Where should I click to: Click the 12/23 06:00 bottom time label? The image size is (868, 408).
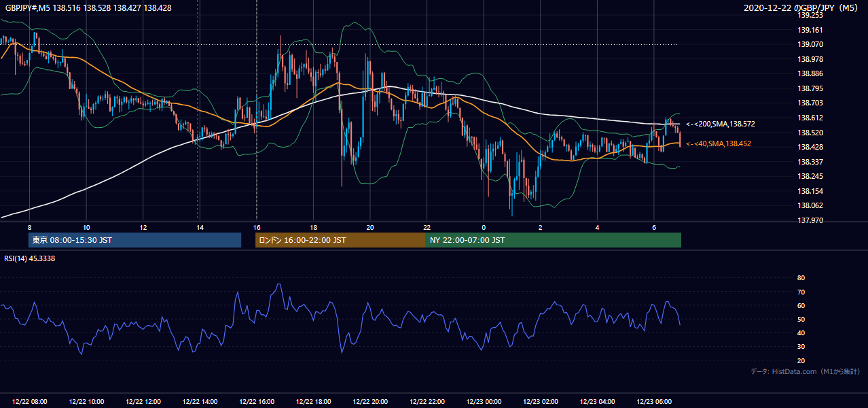pos(654,402)
